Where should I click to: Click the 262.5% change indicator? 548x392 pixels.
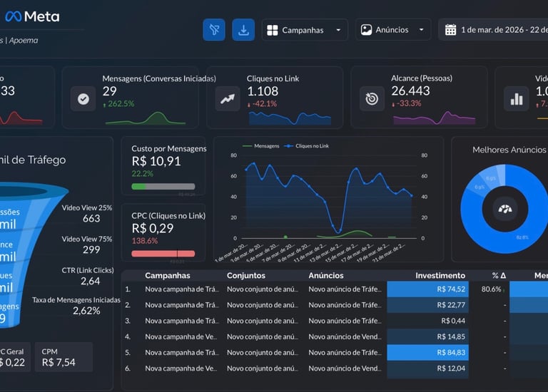[x=118, y=103]
